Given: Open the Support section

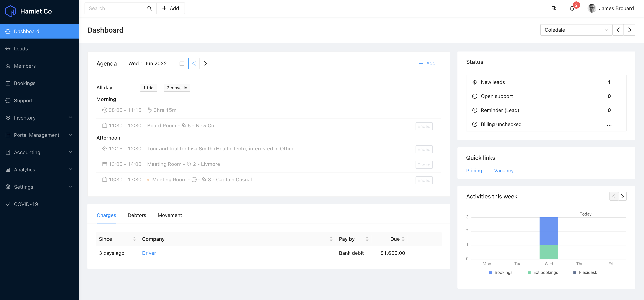Looking at the screenshot, I should pos(23,100).
